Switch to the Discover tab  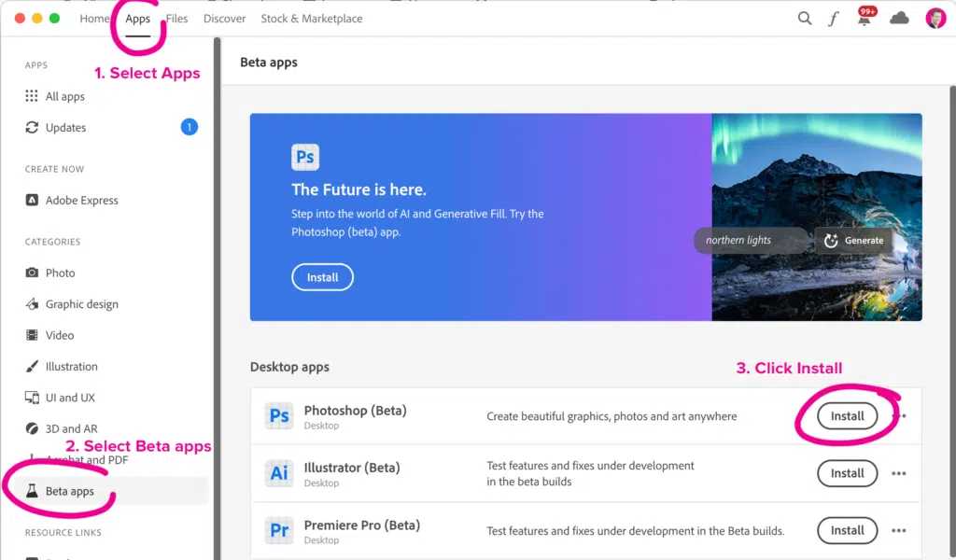click(x=224, y=18)
